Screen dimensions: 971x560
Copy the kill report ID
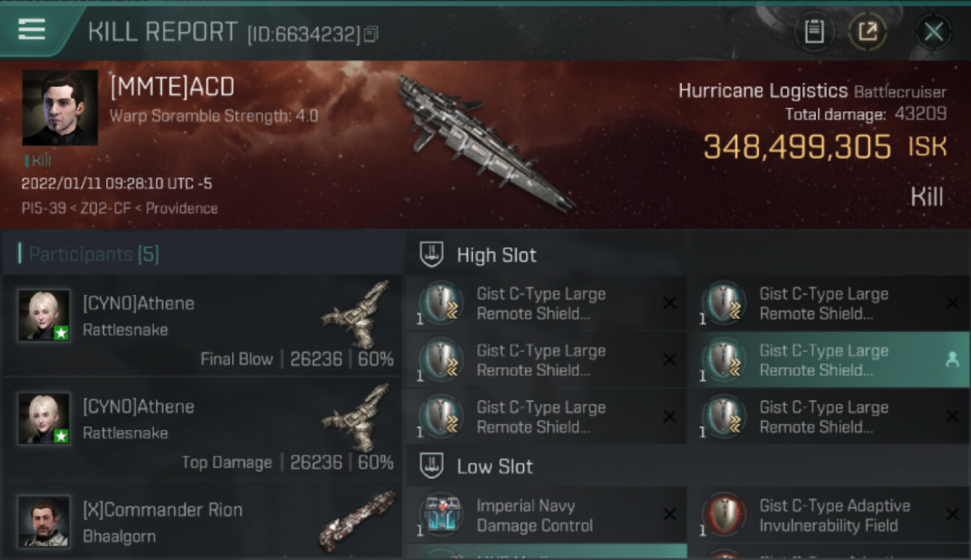click(x=371, y=34)
